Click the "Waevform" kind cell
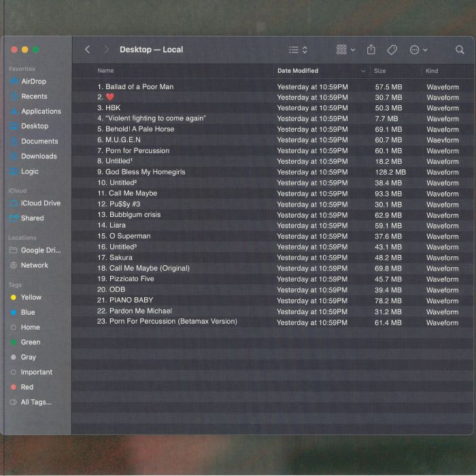The width and height of the screenshot is (476, 476). pyautogui.click(x=442, y=140)
